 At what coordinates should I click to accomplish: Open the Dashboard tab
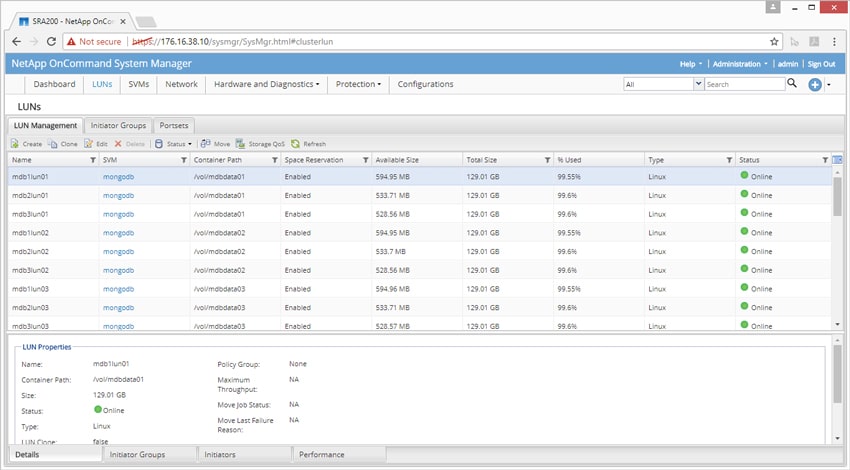click(54, 84)
